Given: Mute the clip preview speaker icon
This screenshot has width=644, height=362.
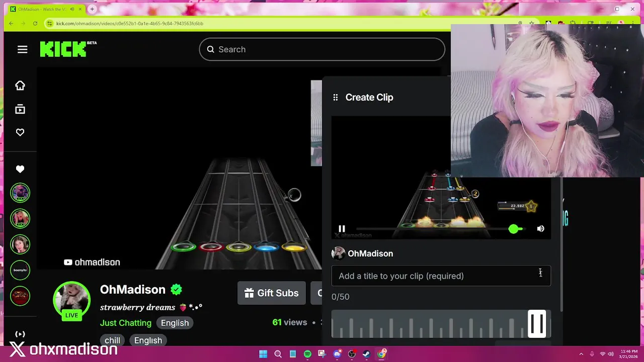Looking at the screenshot, I should tap(540, 229).
